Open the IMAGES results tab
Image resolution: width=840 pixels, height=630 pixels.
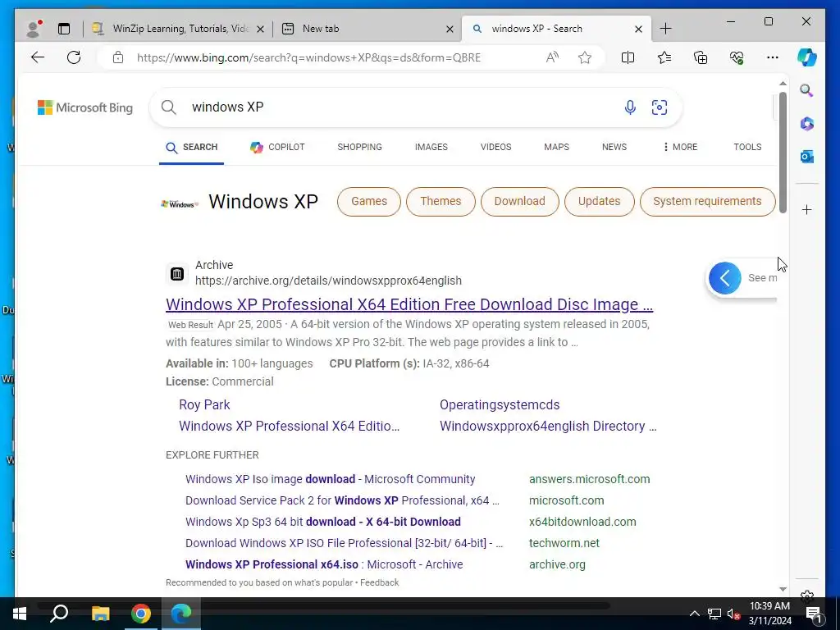click(x=431, y=147)
